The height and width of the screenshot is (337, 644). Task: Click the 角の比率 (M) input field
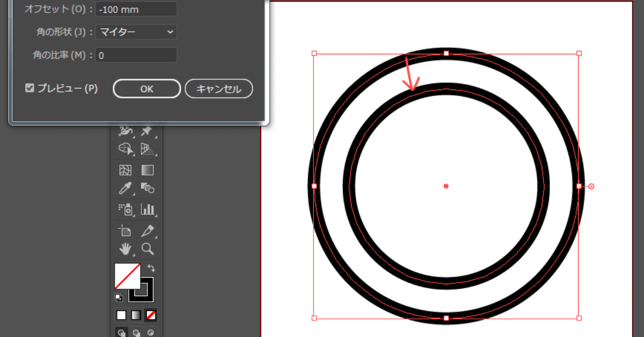(x=136, y=55)
